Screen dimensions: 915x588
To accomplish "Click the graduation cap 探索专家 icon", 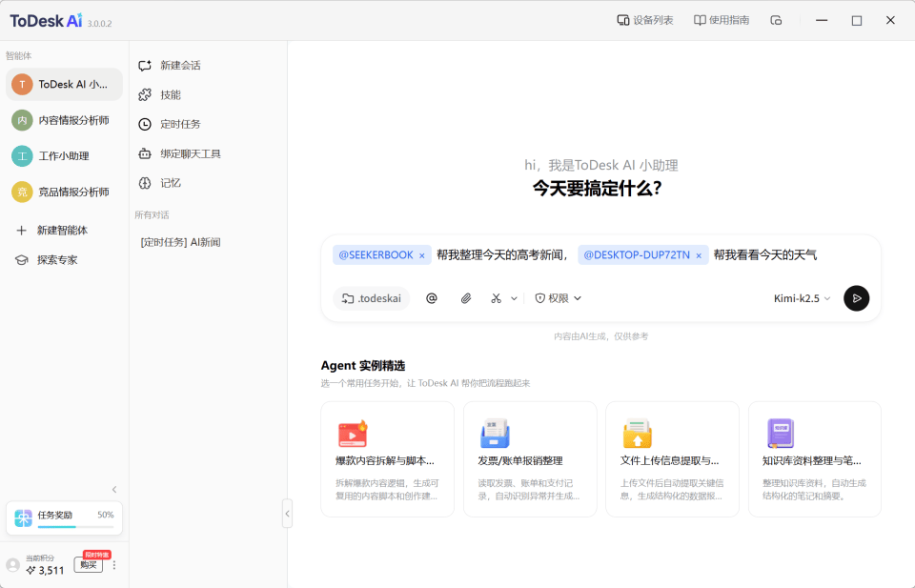I will pos(22,260).
